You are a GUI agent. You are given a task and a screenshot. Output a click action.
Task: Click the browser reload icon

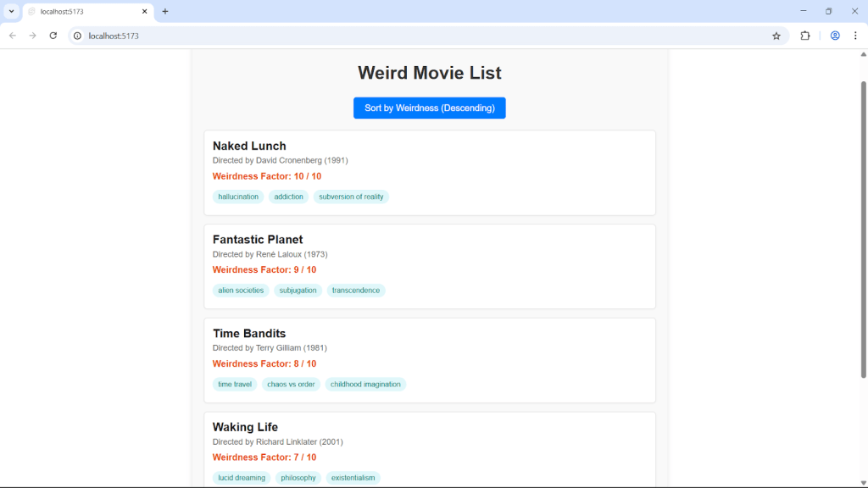(53, 36)
